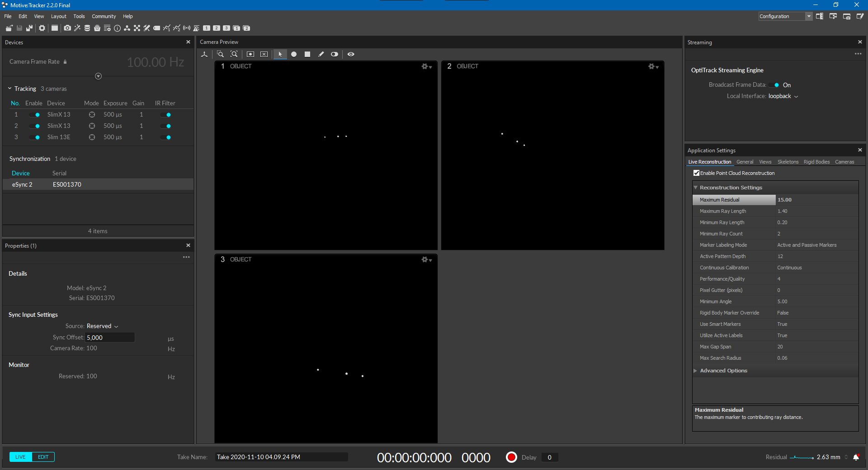Toggle IR Filter for the Slim 13E camera
The image size is (868, 470).
tap(166, 137)
